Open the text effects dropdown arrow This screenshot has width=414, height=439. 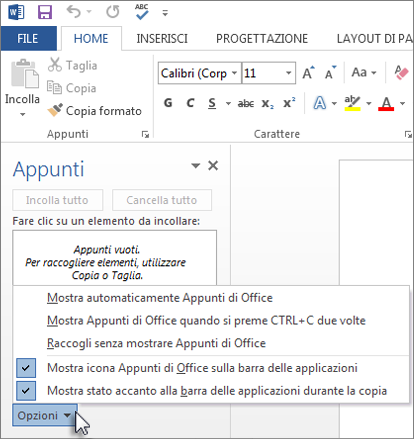click(334, 103)
